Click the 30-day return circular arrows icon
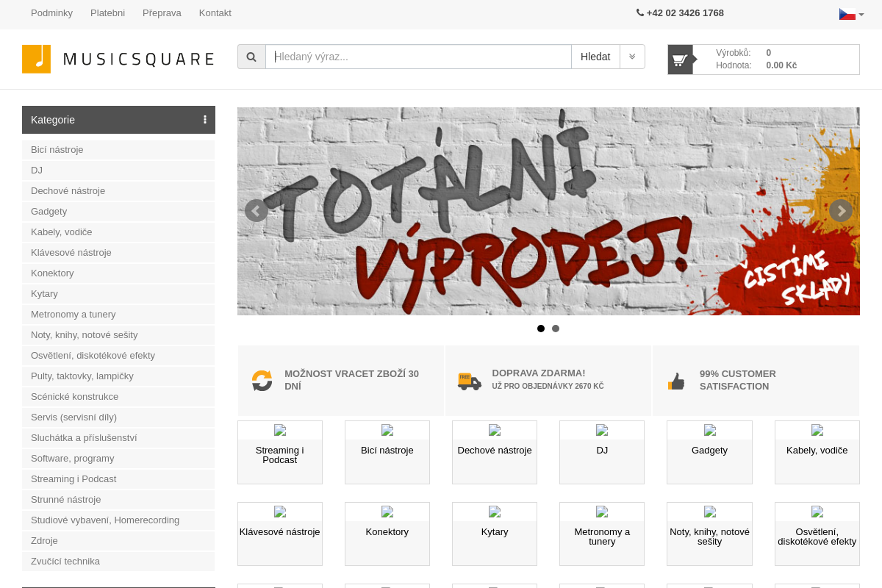 tap(262, 381)
